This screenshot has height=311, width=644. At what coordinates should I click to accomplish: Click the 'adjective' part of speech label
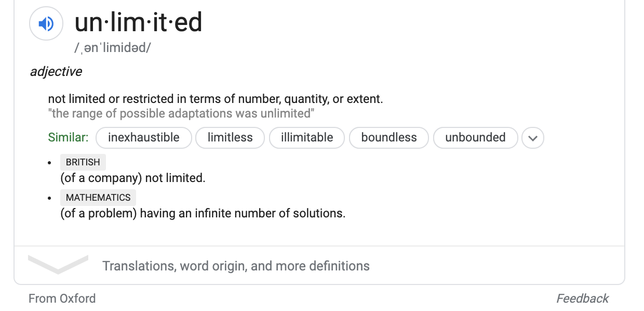pyautogui.click(x=56, y=71)
